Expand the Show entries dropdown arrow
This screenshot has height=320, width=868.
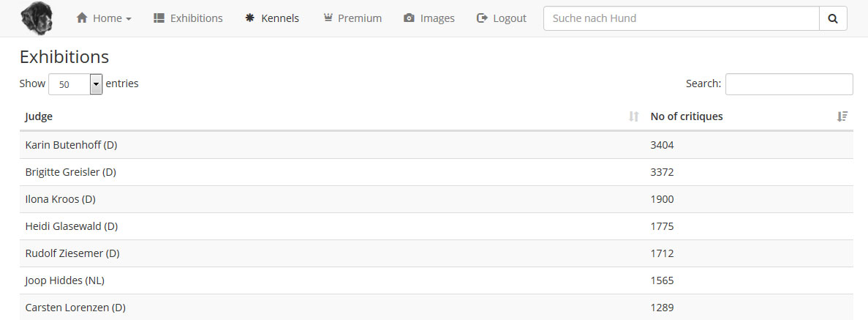pyautogui.click(x=96, y=84)
